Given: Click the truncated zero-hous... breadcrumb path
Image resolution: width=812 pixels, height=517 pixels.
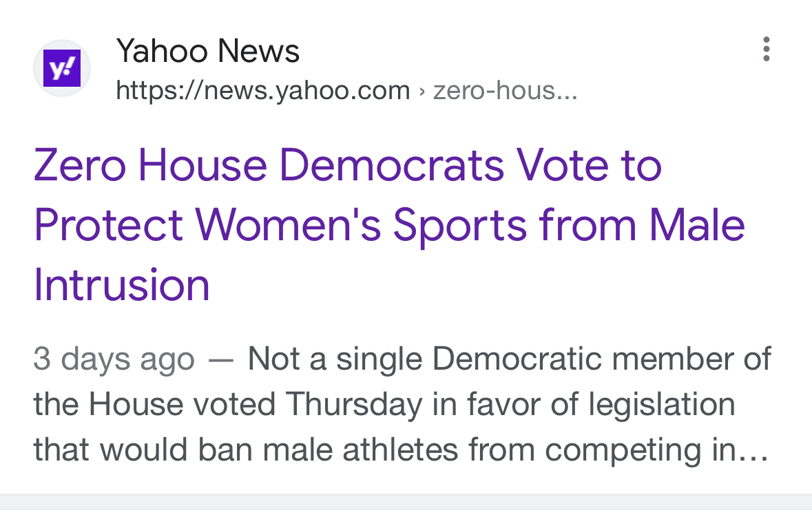Looking at the screenshot, I should point(505,91).
